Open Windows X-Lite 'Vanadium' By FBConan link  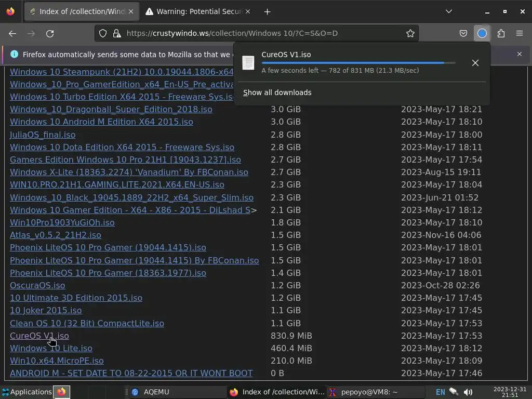click(129, 172)
